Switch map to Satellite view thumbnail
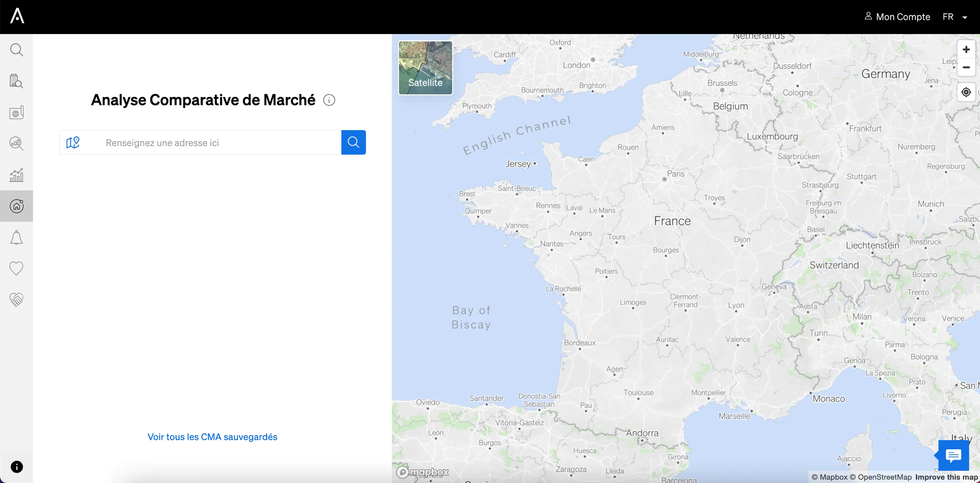Screen dimensions: 980x483 (425, 68)
